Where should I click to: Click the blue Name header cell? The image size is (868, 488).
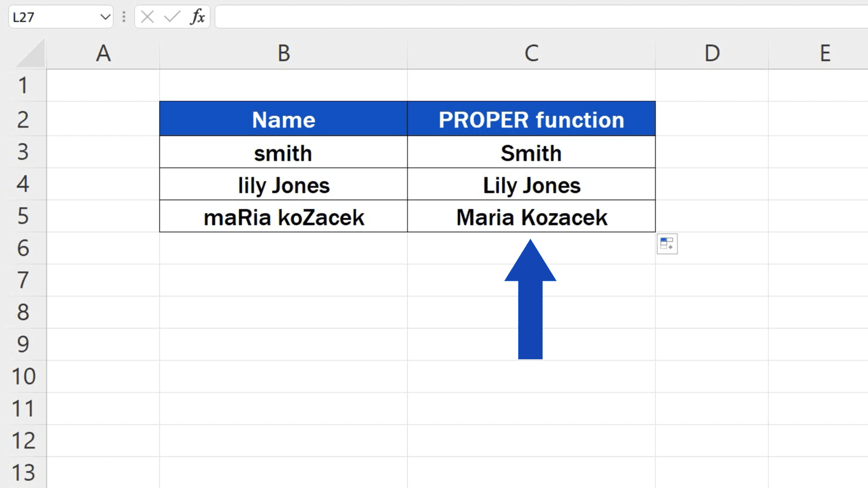283,119
